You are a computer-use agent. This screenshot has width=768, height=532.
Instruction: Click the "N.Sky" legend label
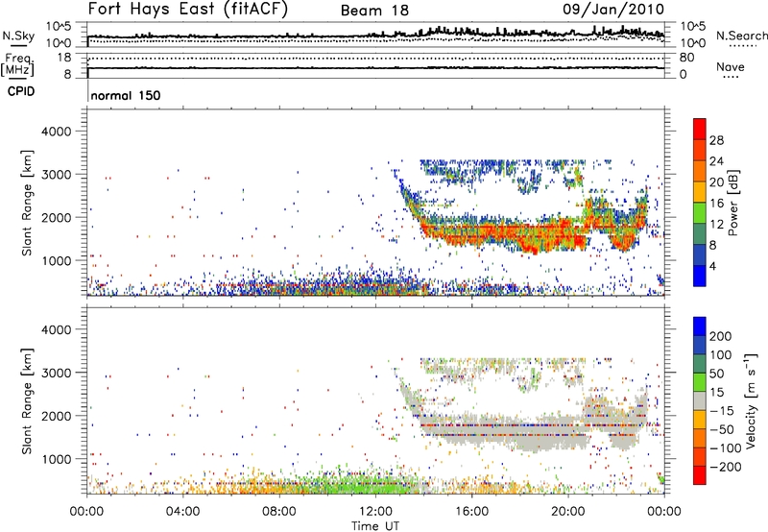(18, 36)
